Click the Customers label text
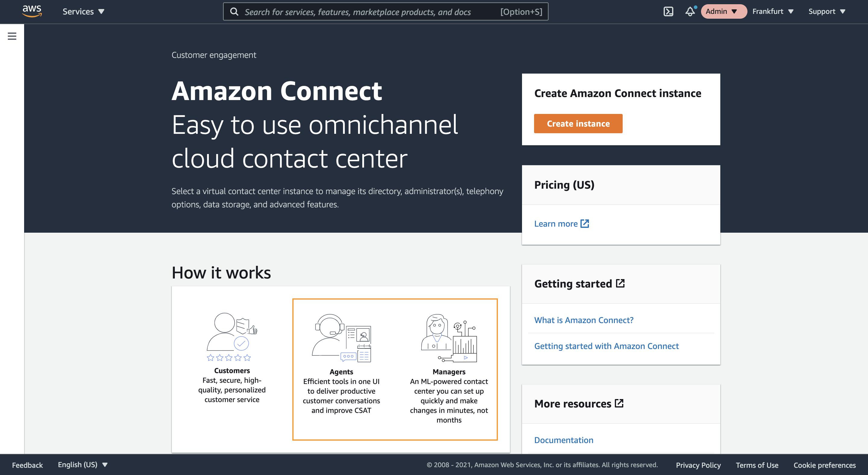Viewport: 868px width, 475px height. click(232, 371)
